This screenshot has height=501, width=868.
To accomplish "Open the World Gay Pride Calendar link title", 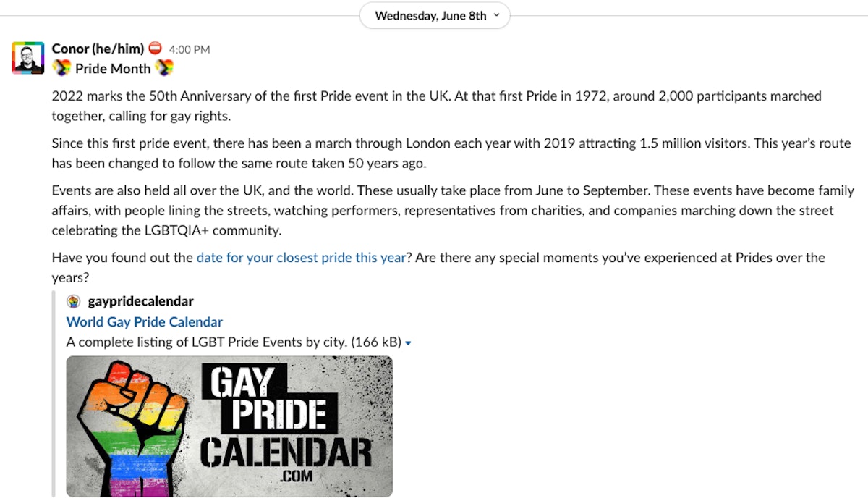I will 145,321.
